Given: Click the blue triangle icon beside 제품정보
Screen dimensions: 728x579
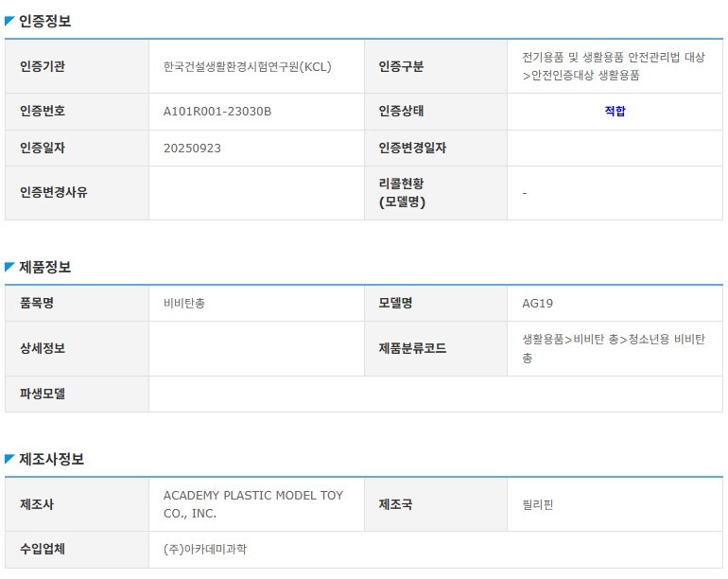Looking at the screenshot, I should click(9, 267).
